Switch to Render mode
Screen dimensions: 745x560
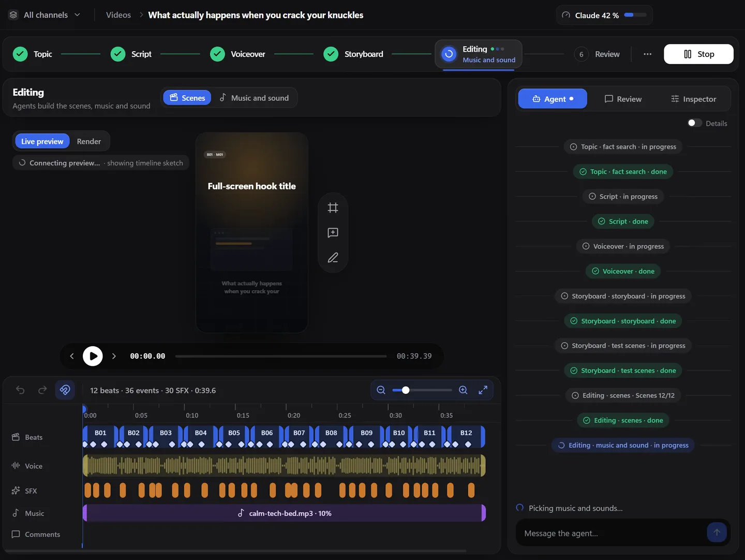coord(89,141)
